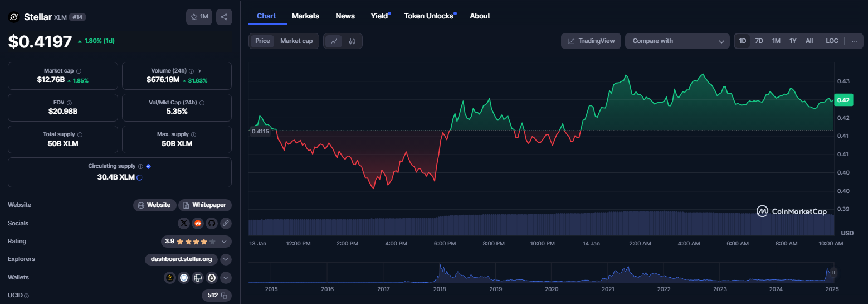868x304 pixels.
Task: Expand the Wallets list chevron
Action: pyautogui.click(x=226, y=277)
